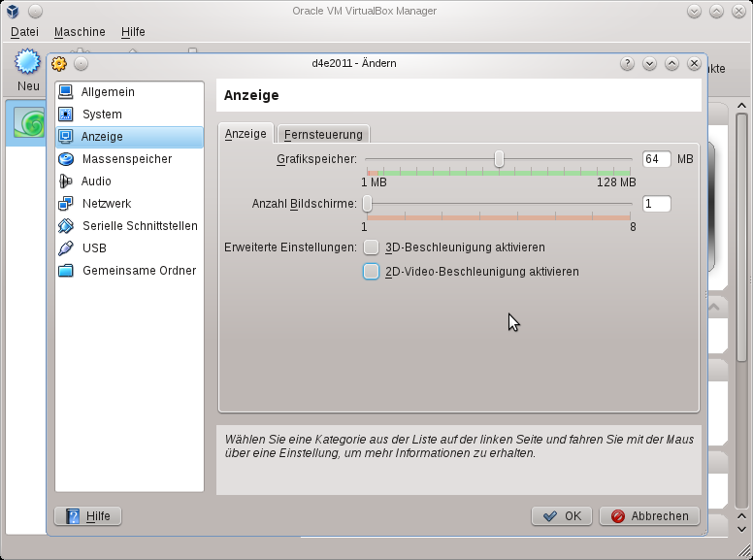753x560 pixels.
Task: Open the Allgemein settings category icon
Action: pyautogui.click(x=66, y=92)
